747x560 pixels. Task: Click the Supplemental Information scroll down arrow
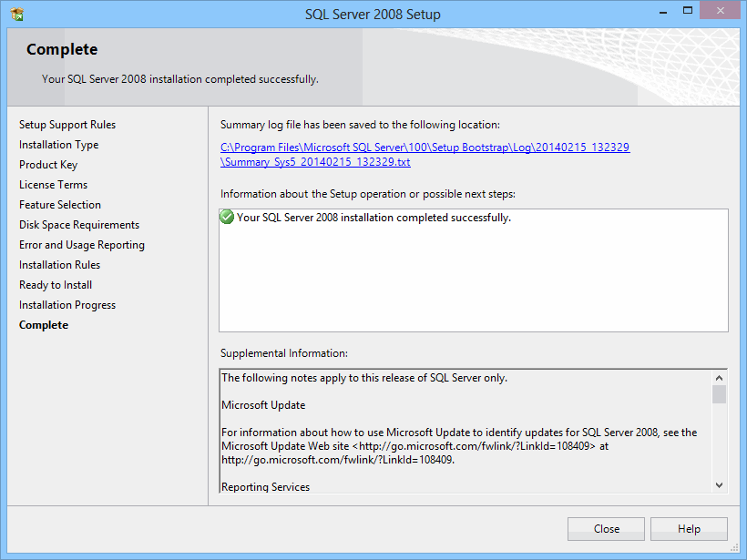719,485
